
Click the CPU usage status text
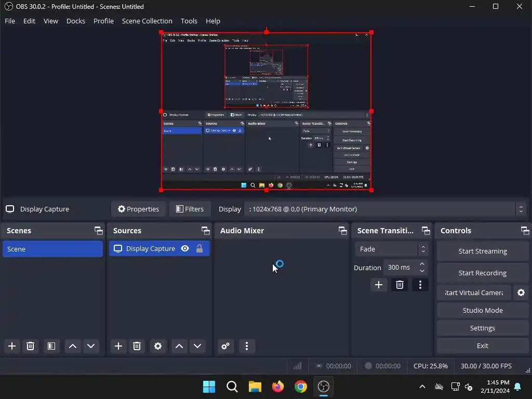coord(431,366)
